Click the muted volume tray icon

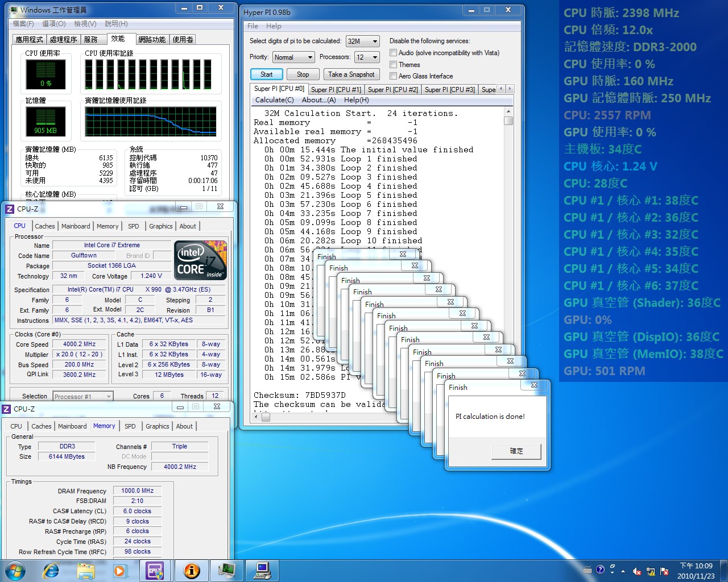(x=638, y=572)
